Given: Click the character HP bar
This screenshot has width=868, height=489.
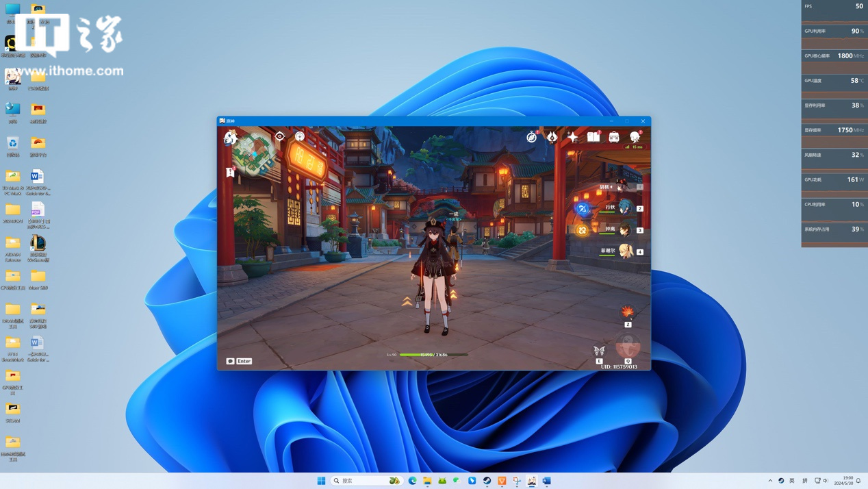Looking at the screenshot, I should coord(433,355).
